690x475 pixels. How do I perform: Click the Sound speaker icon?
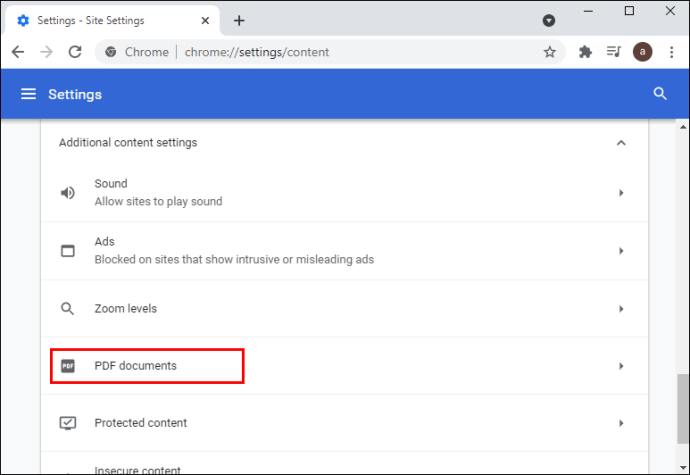67,193
